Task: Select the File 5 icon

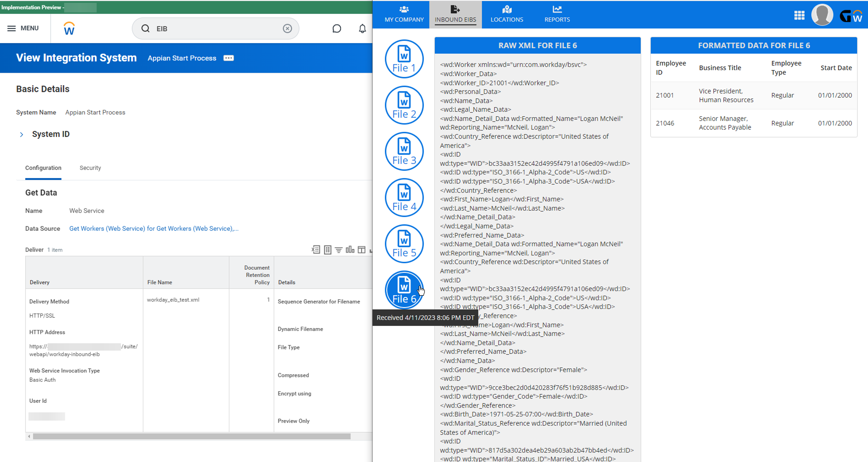Action: [x=404, y=244]
